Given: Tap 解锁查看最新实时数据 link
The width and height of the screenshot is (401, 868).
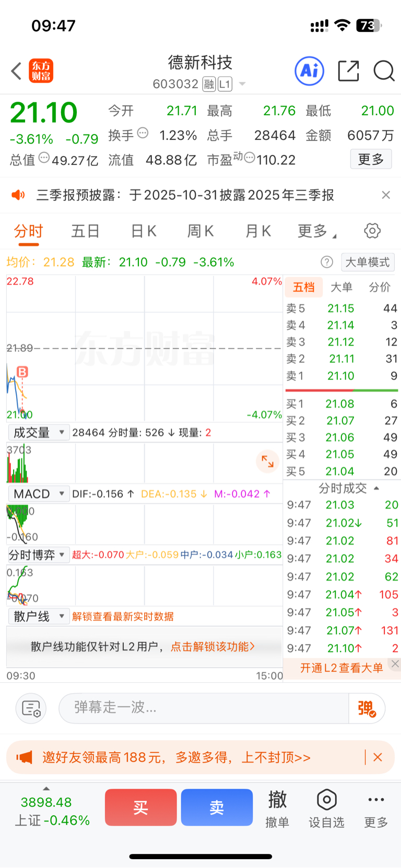Looking at the screenshot, I should [x=123, y=616].
